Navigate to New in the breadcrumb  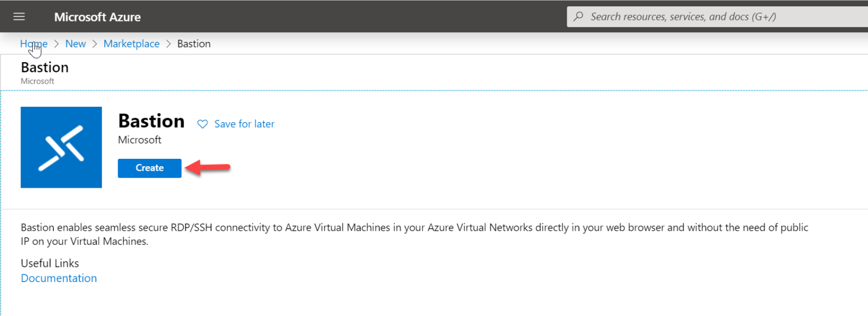[76, 44]
